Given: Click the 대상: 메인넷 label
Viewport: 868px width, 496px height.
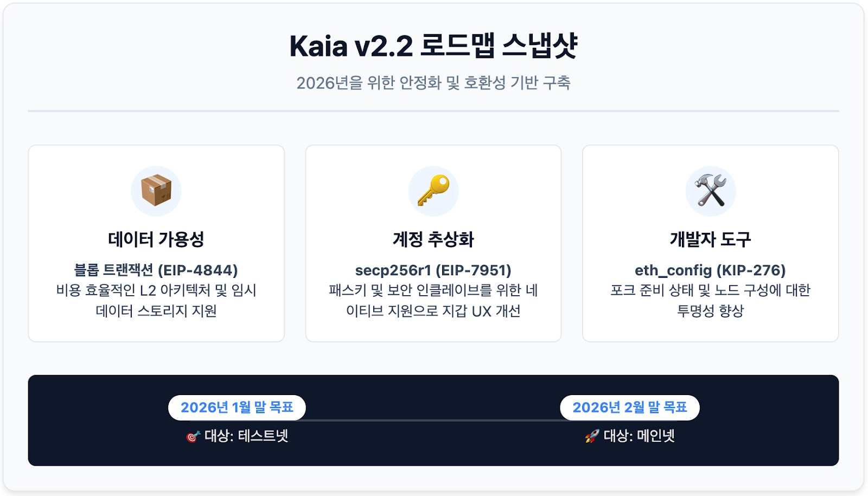Looking at the screenshot, I should (x=639, y=436).
